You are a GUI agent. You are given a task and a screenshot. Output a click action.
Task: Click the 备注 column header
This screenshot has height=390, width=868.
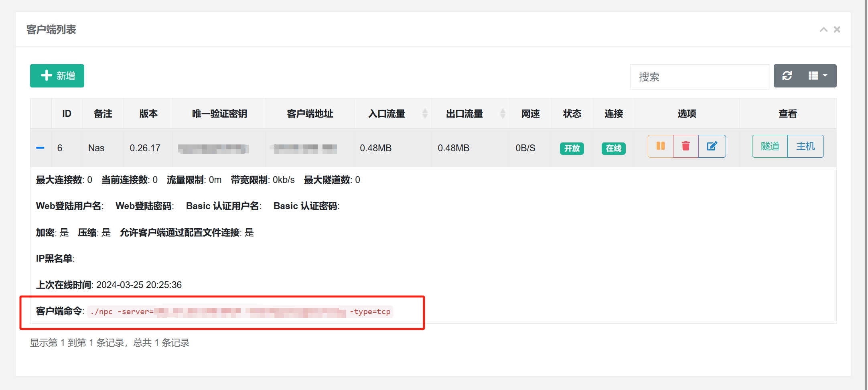(x=103, y=114)
